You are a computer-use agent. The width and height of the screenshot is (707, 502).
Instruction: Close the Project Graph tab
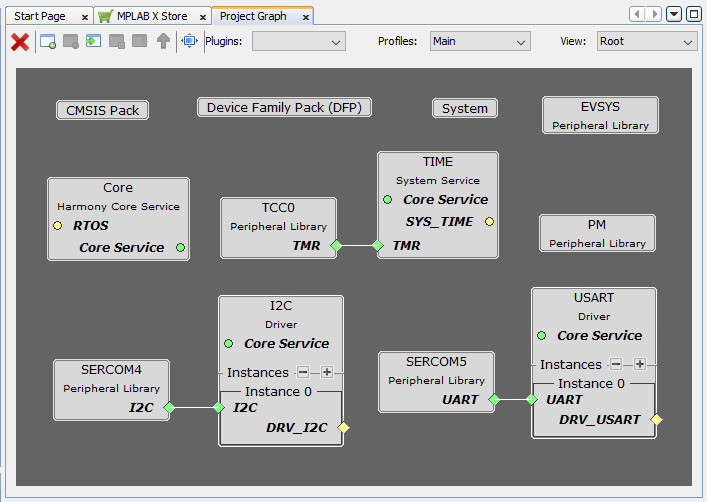pyautogui.click(x=306, y=18)
